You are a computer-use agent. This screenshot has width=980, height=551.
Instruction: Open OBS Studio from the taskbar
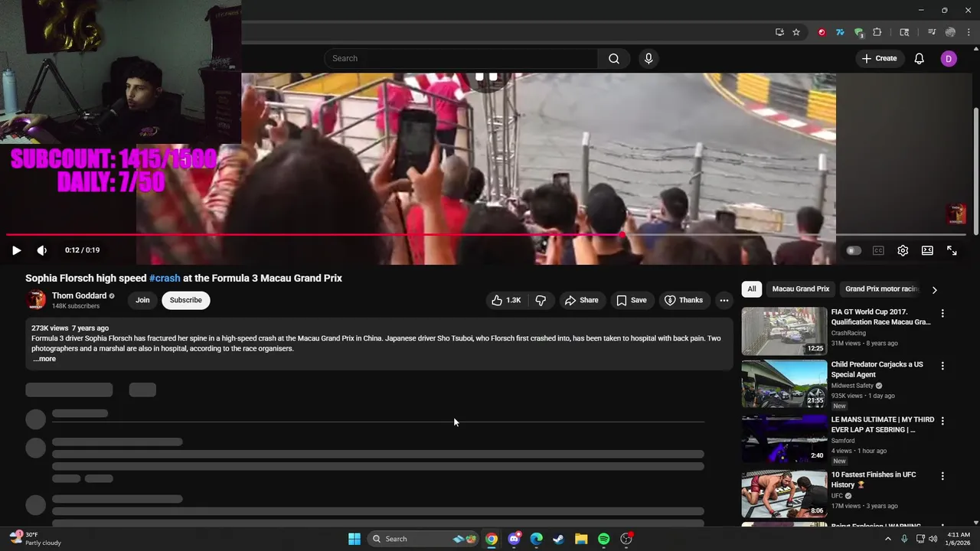pos(626,539)
